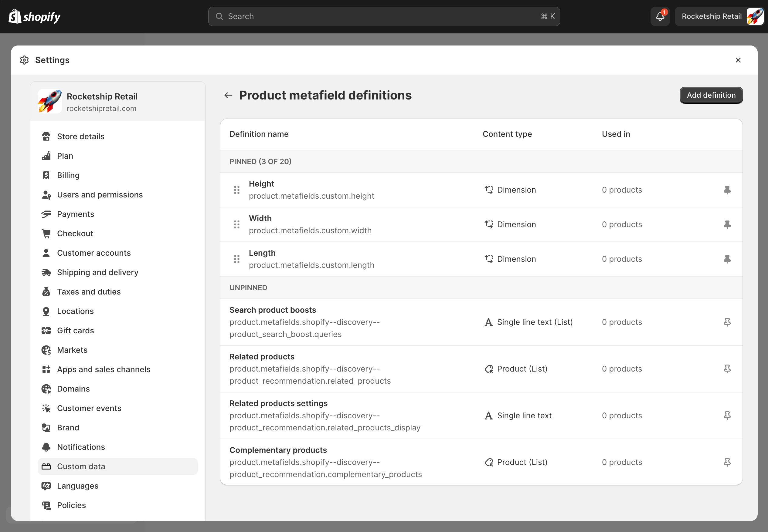The image size is (768, 532).
Task: Click the Settings gear icon
Action: pyautogui.click(x=24, y=60)
